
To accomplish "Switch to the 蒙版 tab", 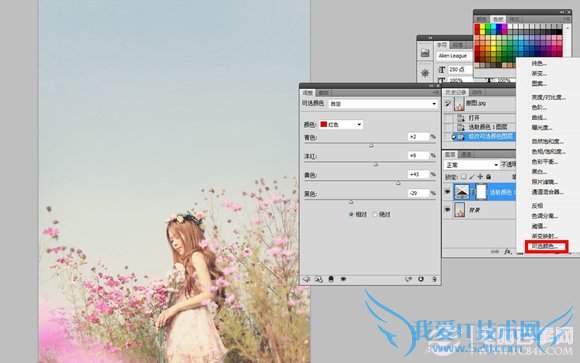I will [323, 93].
